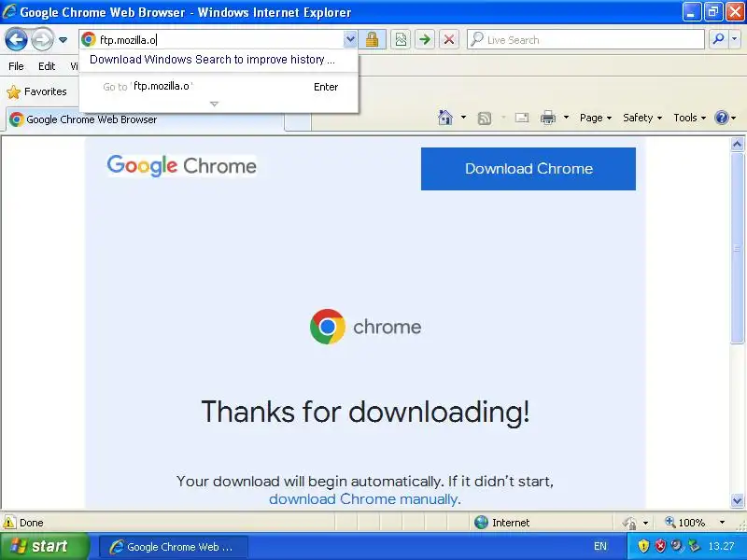This screenshot has width=747, height=560.
Task: Click the scrollbar up arrow
Action: point(737,145)
